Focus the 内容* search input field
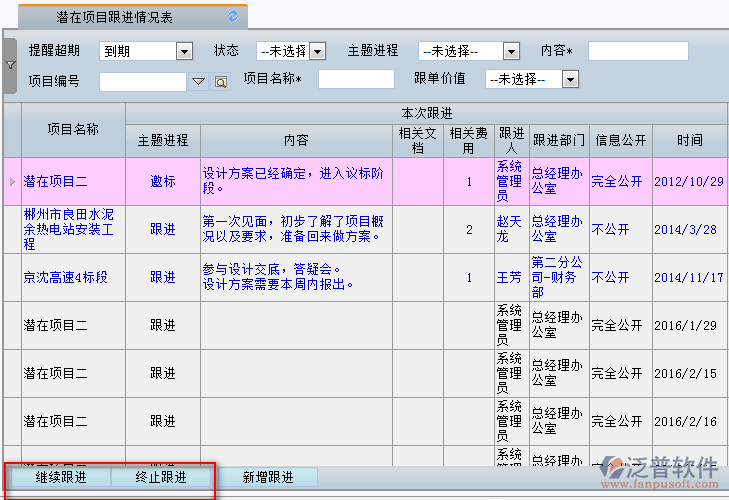729x500 pixels. pyautogui.click(x=638, y=51)
